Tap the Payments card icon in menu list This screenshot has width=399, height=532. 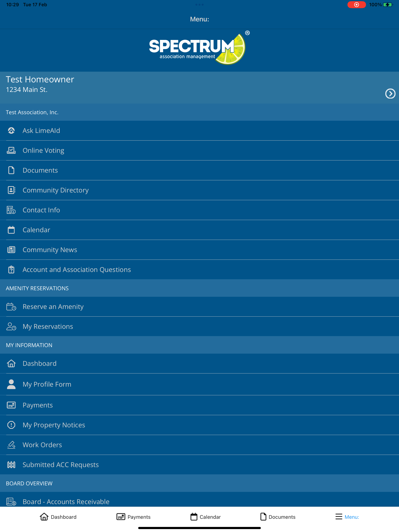pos(11,405)
